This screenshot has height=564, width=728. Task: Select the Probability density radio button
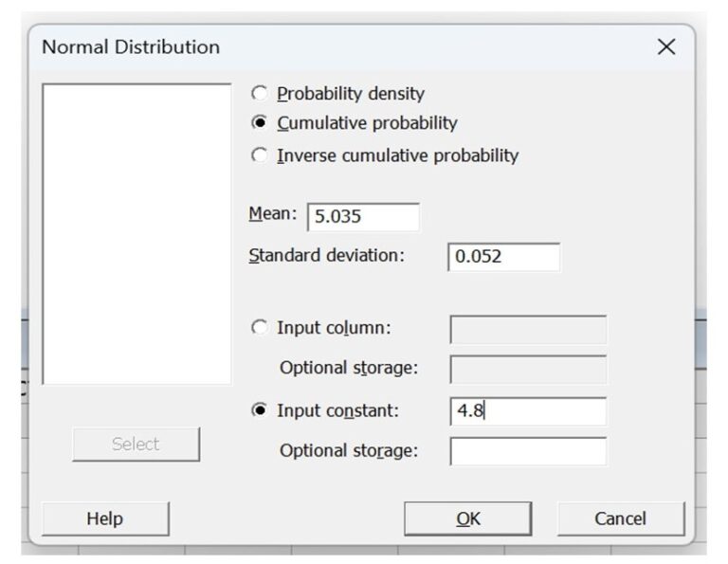[259, 94]
